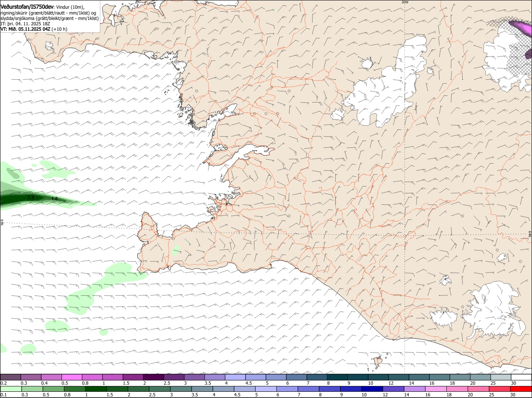
Task: Pick the purple-row swatch labeled 0.4
Action: click(51, 377)
